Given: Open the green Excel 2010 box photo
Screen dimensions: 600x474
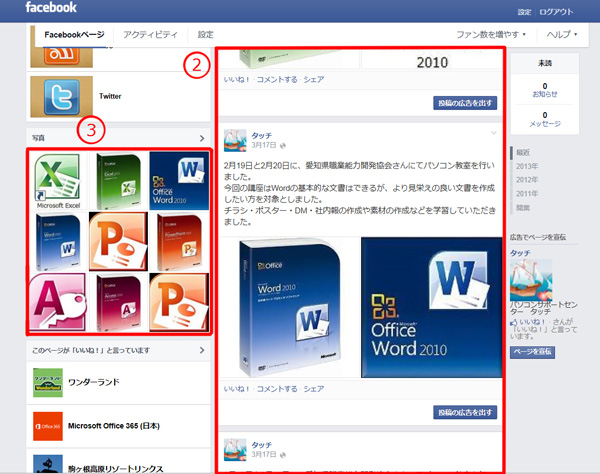Looking at the screenshot, I should [x=118, y=181].
